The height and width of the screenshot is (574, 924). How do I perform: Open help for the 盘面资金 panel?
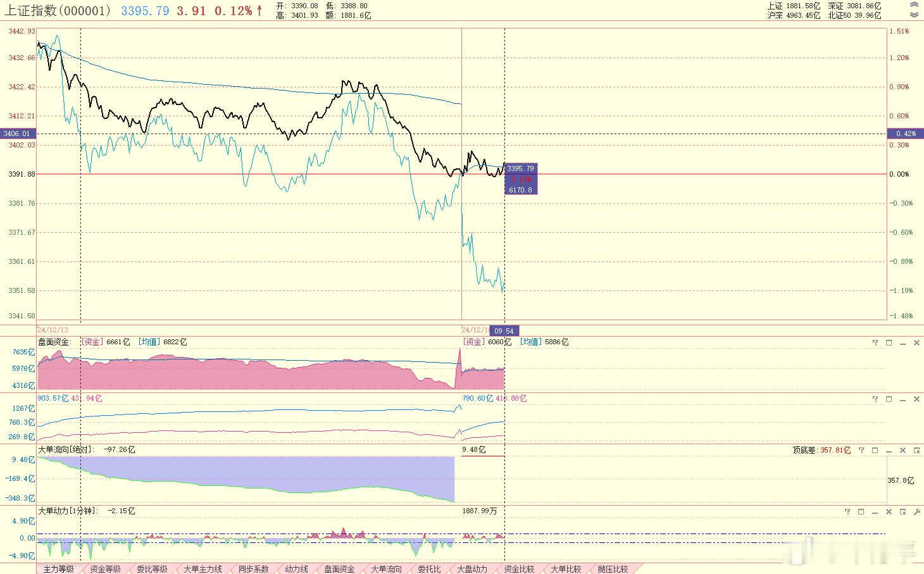875,342
